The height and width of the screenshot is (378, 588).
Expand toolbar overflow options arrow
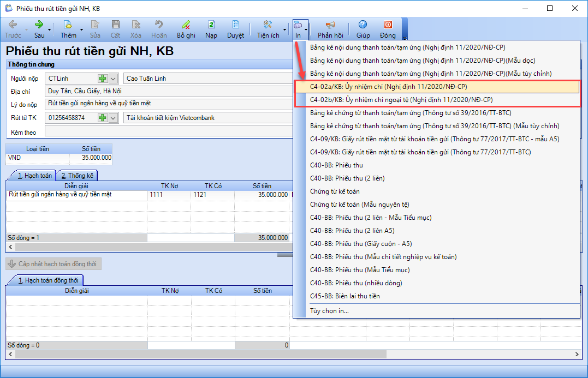[405, 38]
